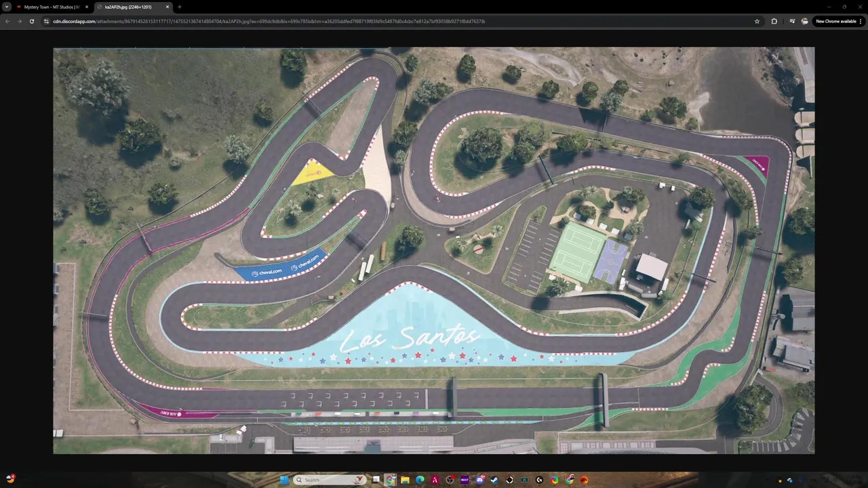Open the second Chrome icon with avatar badge
This screenshot has height=488, width=868.
pos(569,480)
